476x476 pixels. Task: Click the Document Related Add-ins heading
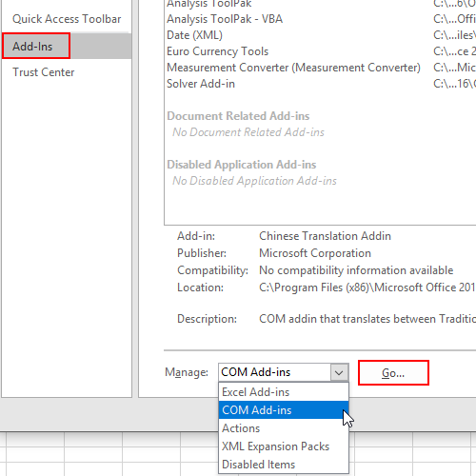[238, 116]
